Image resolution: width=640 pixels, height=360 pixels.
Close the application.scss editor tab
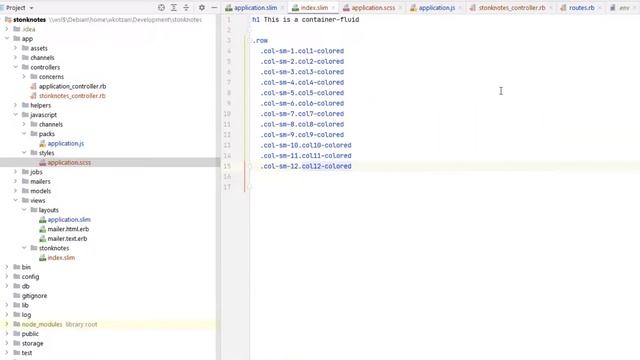[400, 8]
